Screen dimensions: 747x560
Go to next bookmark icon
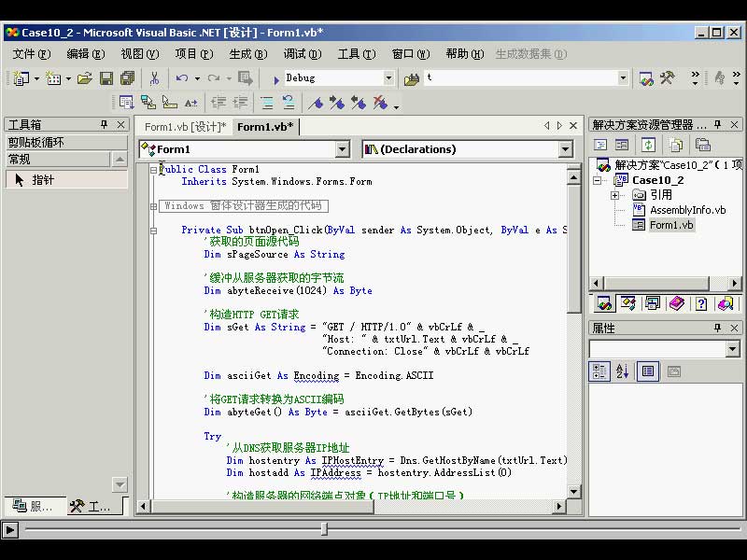[x=337, y=103]
